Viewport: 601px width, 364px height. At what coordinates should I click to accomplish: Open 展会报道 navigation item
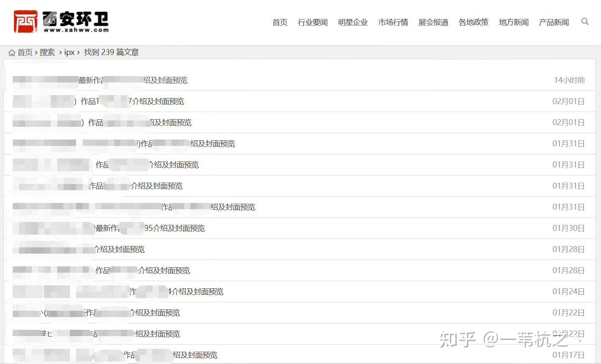coord(433,22)
